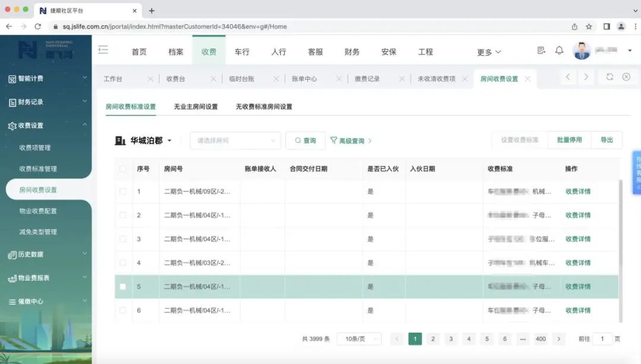641x364 pixels.
Task: Collapse the sidebar with the hamburger icon
Action: click(104, 51)
